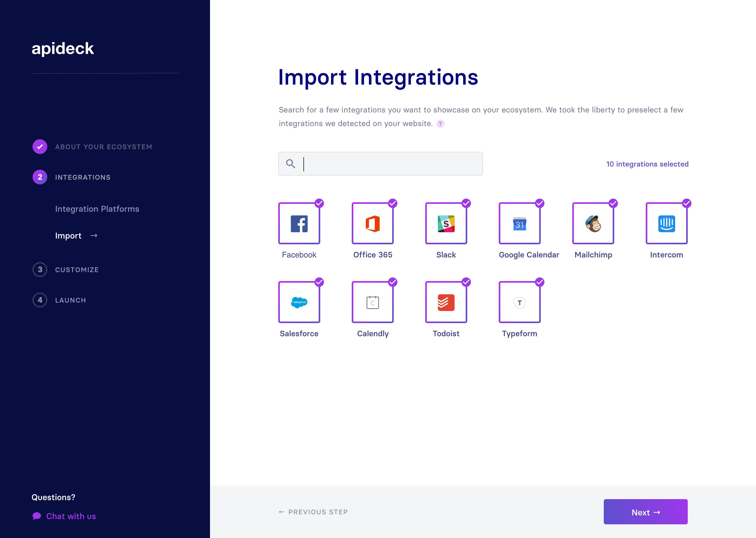Image resolution: width=756 pixels, height=538 pixels.
Task: Uncheck the Office 365 checkmark badge
Action: 392,203
